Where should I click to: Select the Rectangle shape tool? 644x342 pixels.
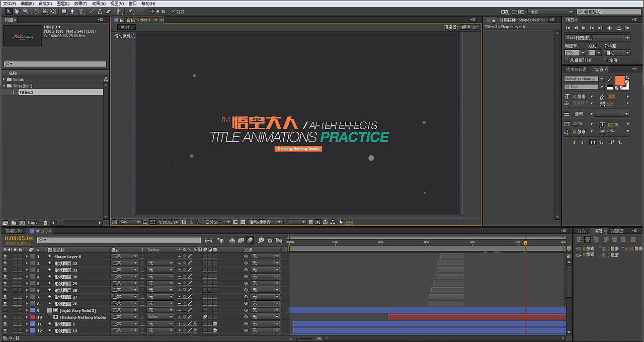point(64,11)
